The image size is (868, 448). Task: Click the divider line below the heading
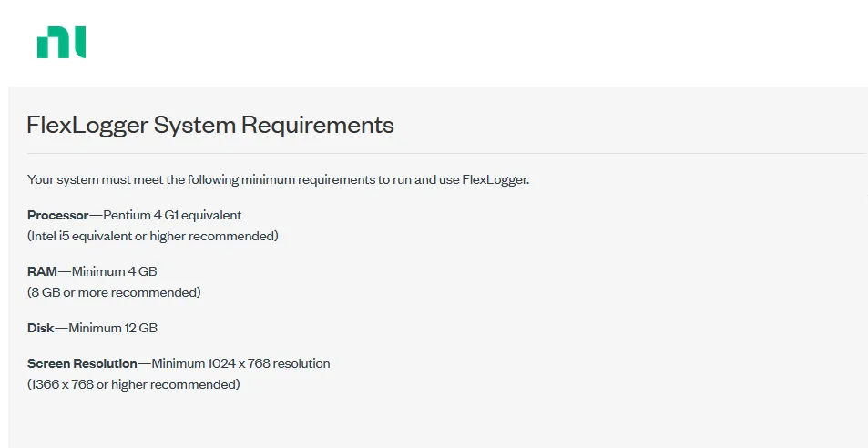(x=446, y=153)
